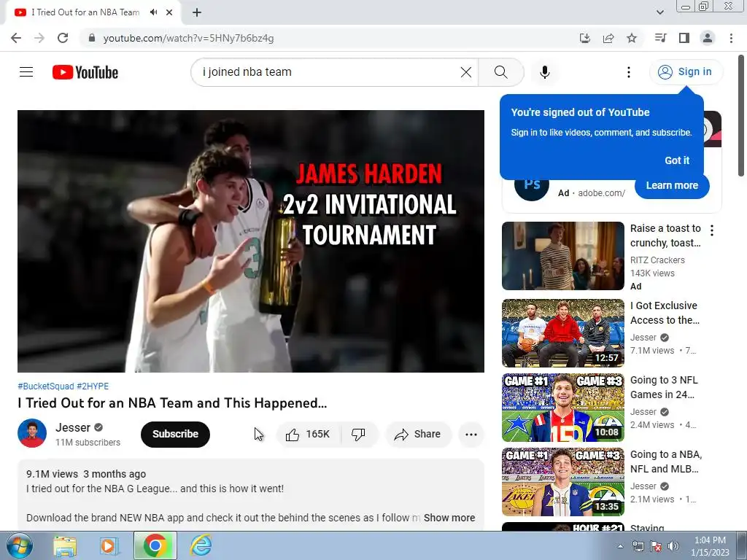Go forward in browser history
The height and width of the screenshot is (560, 747).
(39, 38)
